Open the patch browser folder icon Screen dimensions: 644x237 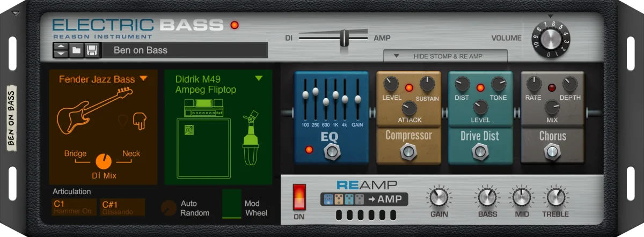76,50
